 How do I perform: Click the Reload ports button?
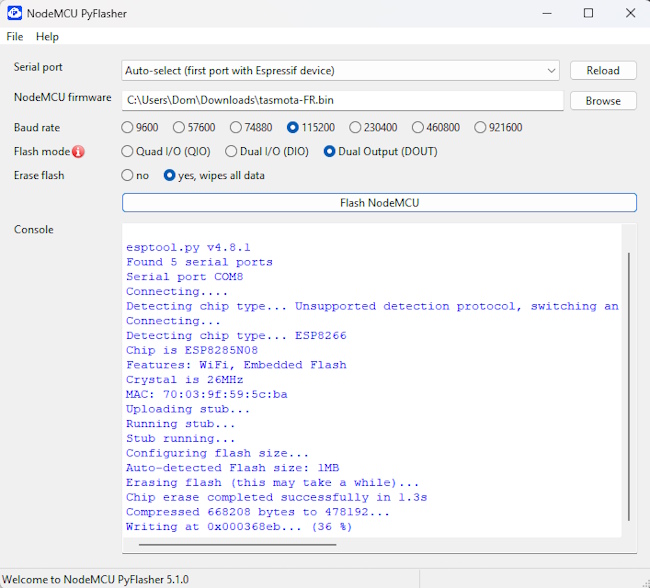(603, 70)
